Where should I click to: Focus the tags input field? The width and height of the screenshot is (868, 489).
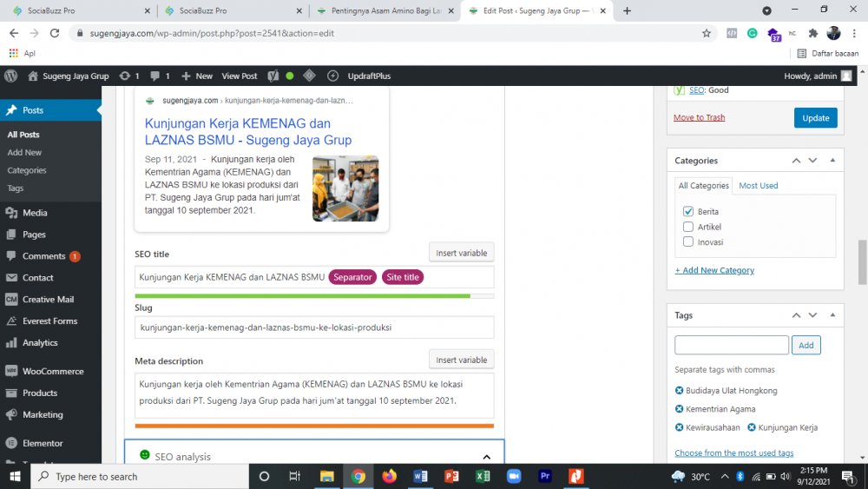731,345
